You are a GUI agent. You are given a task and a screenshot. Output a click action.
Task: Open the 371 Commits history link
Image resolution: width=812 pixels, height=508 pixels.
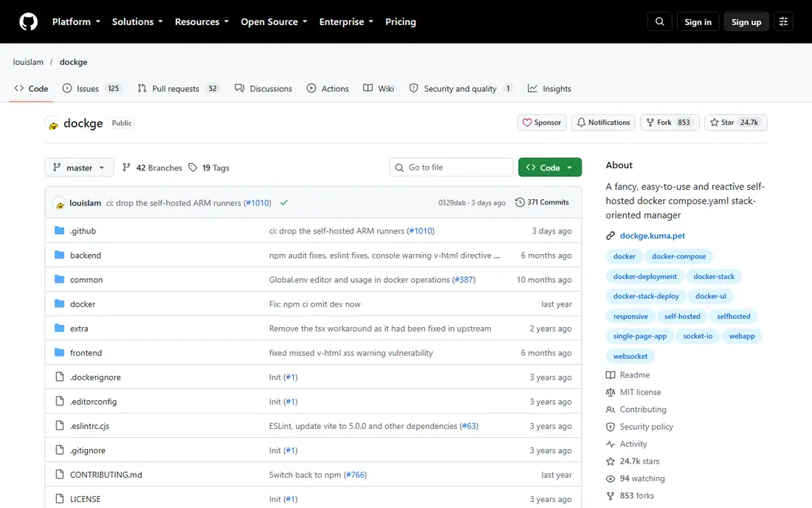[x=543, y=202]
